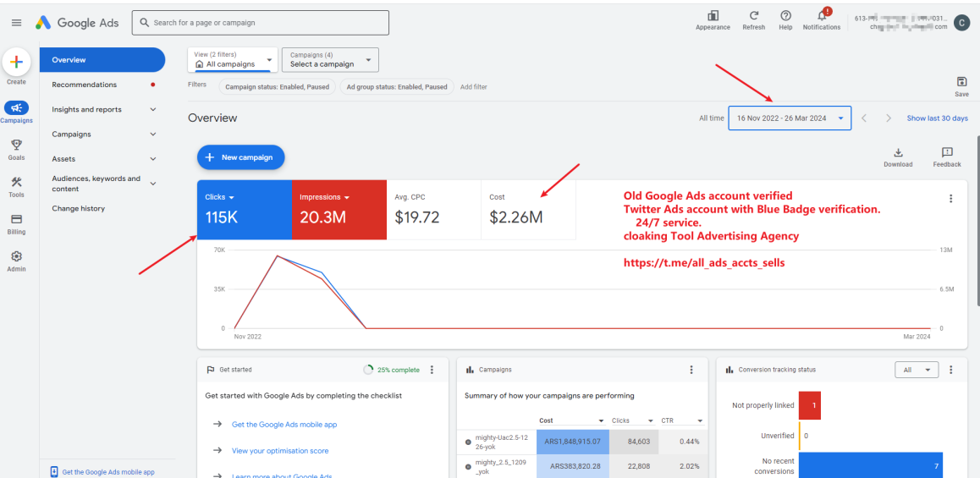Open the Clicks metric dropdown

click(x=219, y=197)
